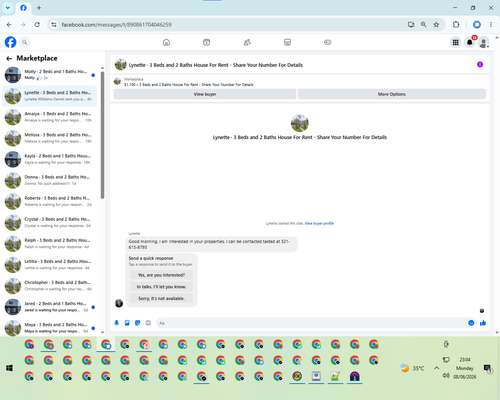This screenshot has width=500, height=400.
Task: Open the 35°C weather widget
Action: click(412, 368)
